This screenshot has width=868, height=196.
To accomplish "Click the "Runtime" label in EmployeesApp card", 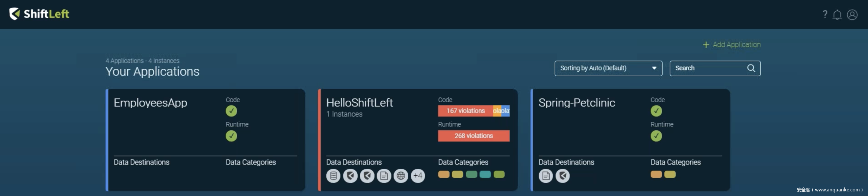I will point(237,125).
